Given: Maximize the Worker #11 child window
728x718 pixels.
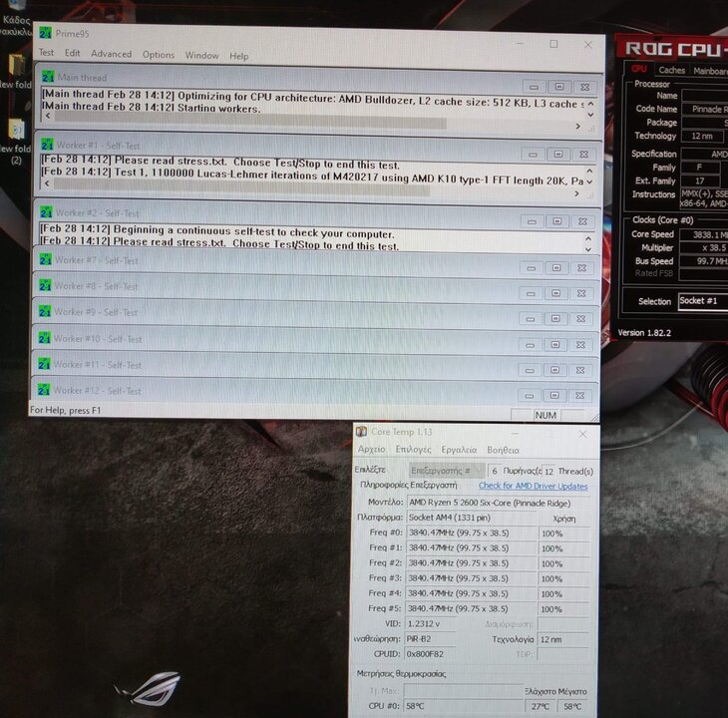Looking at the screenshot, I should (x=554, y=370).
